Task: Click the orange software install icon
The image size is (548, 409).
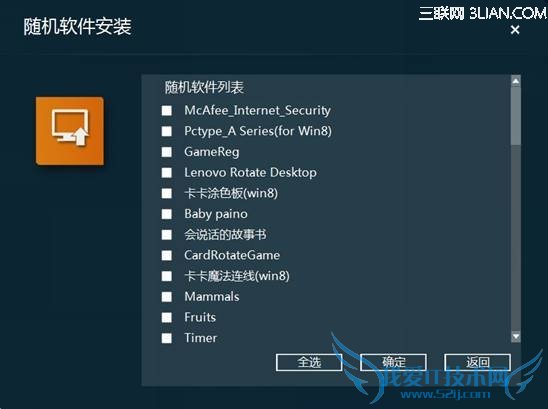Action: tap(70, 131)
